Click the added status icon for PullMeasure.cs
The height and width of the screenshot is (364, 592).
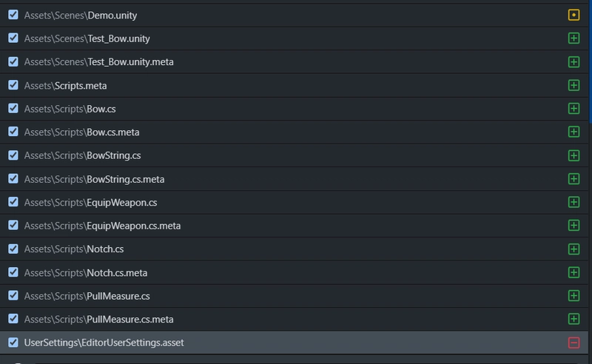573,296
